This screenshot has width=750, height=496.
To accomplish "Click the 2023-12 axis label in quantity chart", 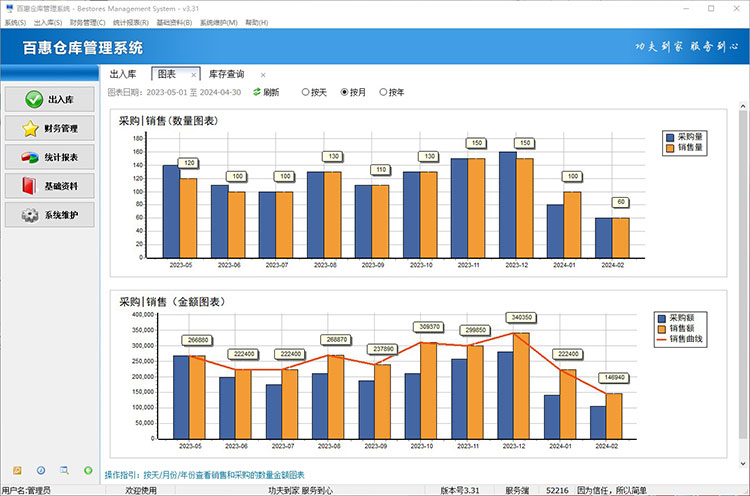I will click(x=517, y=265).
